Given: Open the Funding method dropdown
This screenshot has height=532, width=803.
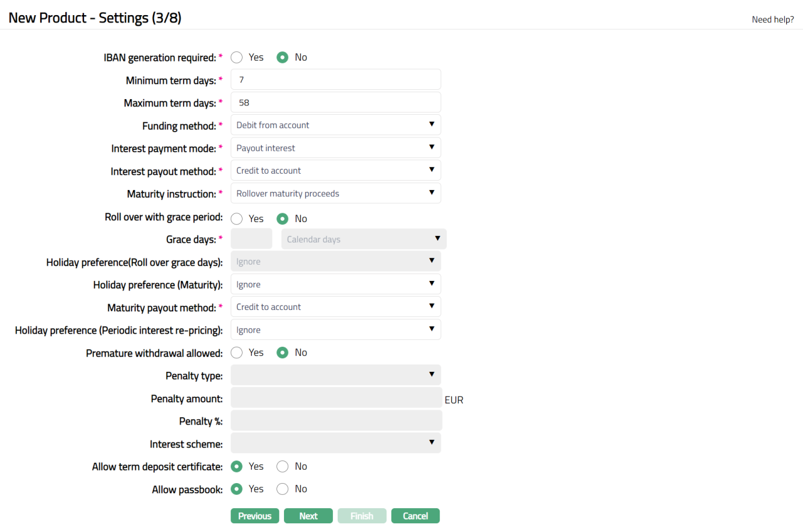Looking at the screenshot, I should (335, 125).
